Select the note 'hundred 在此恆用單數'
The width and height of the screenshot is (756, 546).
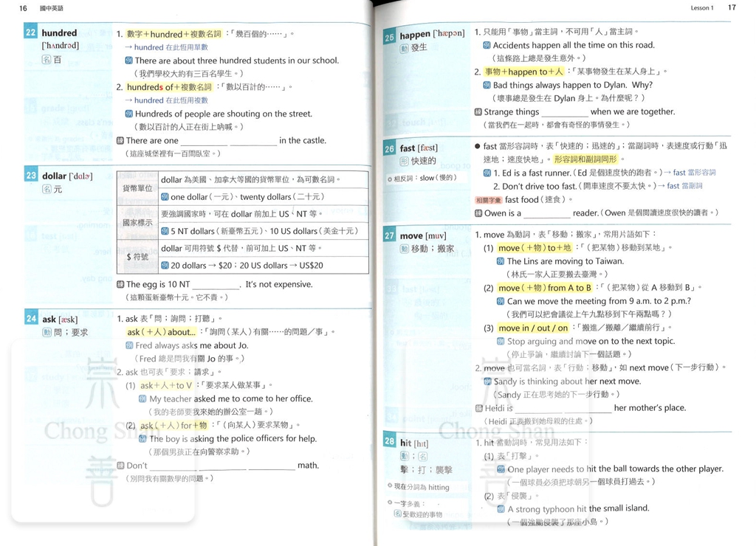tap(171, 47)
